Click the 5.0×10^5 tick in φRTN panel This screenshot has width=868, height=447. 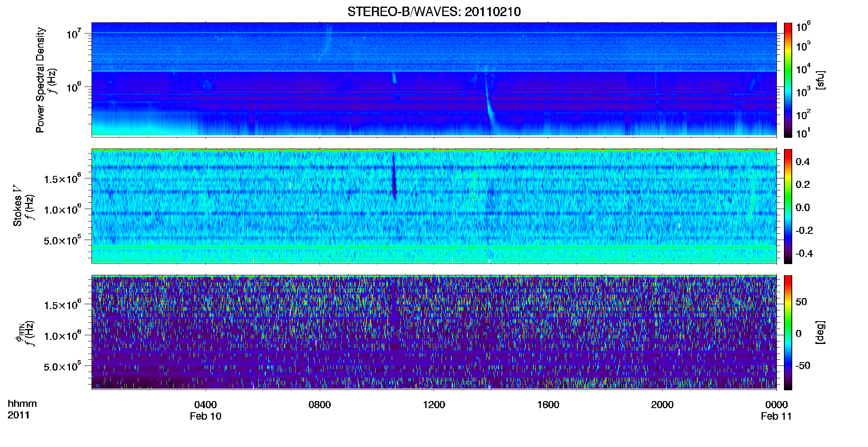(x=62, y=366)
